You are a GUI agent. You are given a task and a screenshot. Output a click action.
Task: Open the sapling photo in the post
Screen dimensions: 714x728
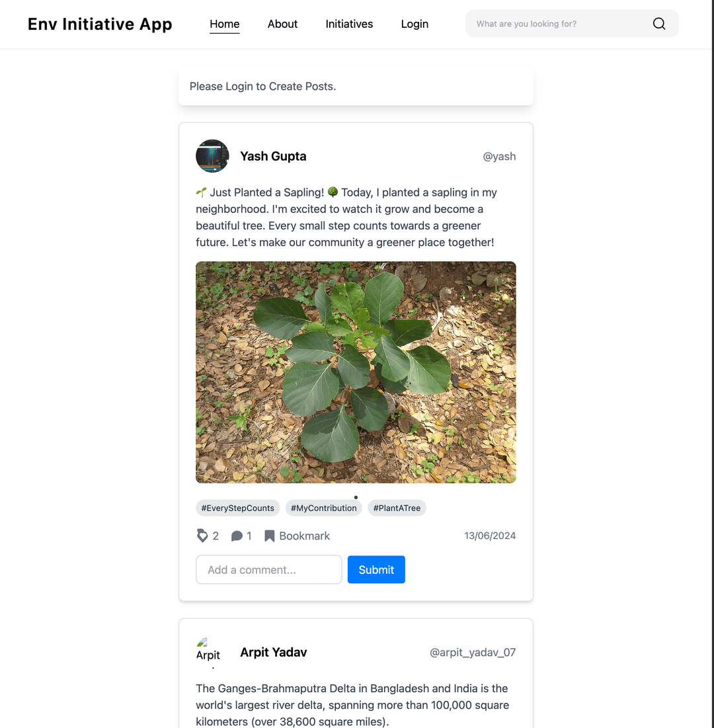click(356, 372)
